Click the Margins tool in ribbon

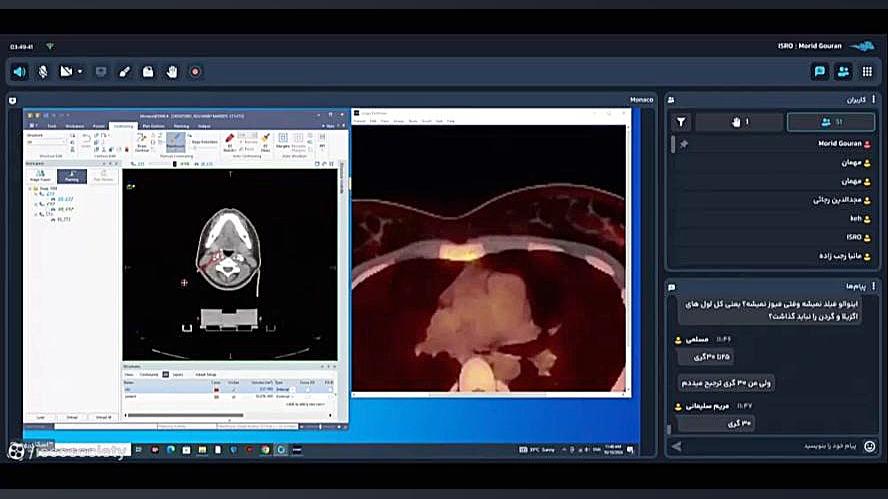click(x=283, y=141)
